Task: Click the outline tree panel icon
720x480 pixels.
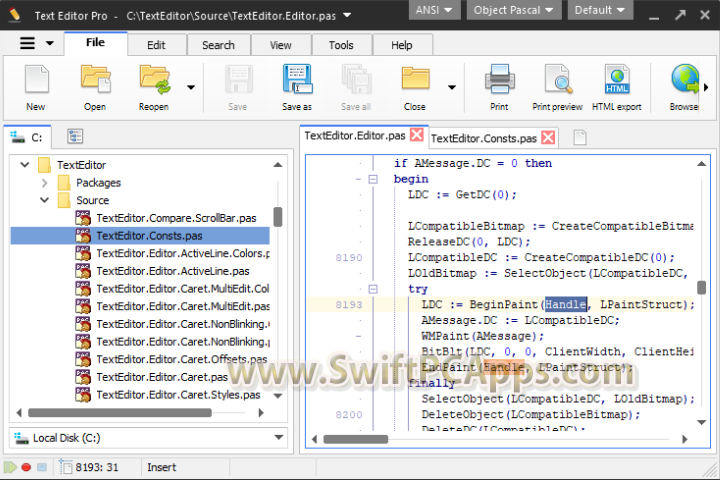Action: [75, 136]
